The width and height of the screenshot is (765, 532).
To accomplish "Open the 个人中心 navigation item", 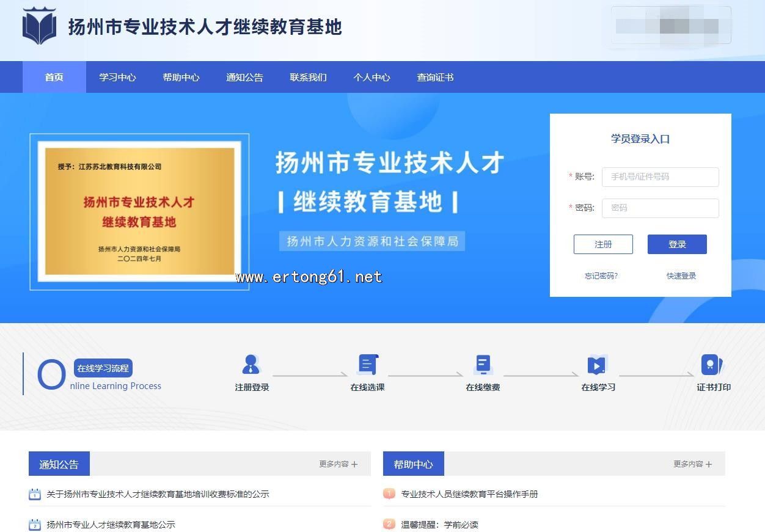I will pos(372,78).
